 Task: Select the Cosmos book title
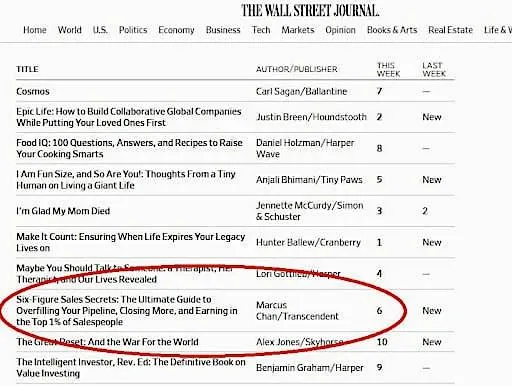click(33, 91)
